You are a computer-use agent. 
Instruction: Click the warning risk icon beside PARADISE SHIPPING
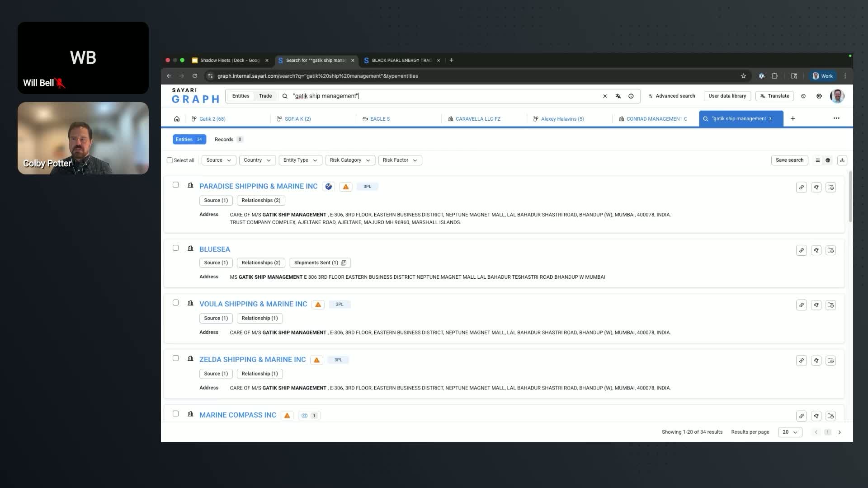pos(346,187)
